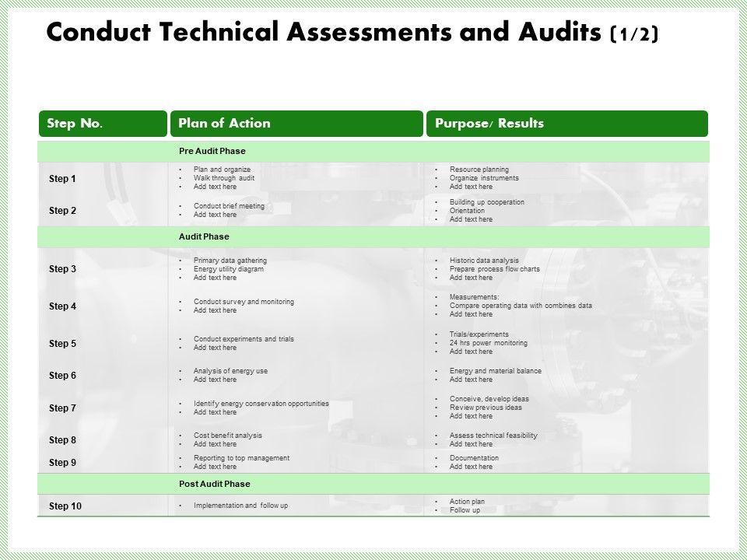
Task: Click the 'Documentation' bullet
Action: pyautogui.click(x=474, y=458)
